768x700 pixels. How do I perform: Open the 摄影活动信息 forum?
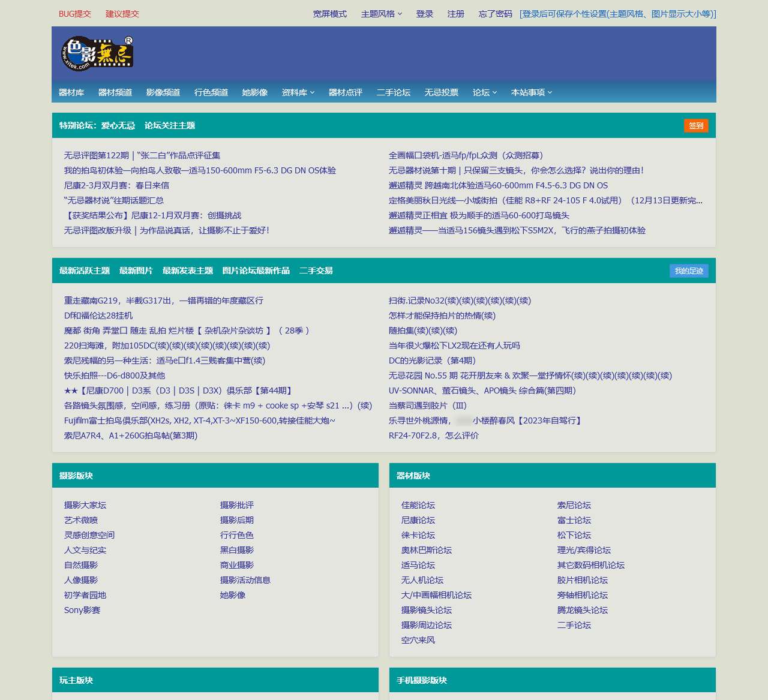click(x=245, y=580)
